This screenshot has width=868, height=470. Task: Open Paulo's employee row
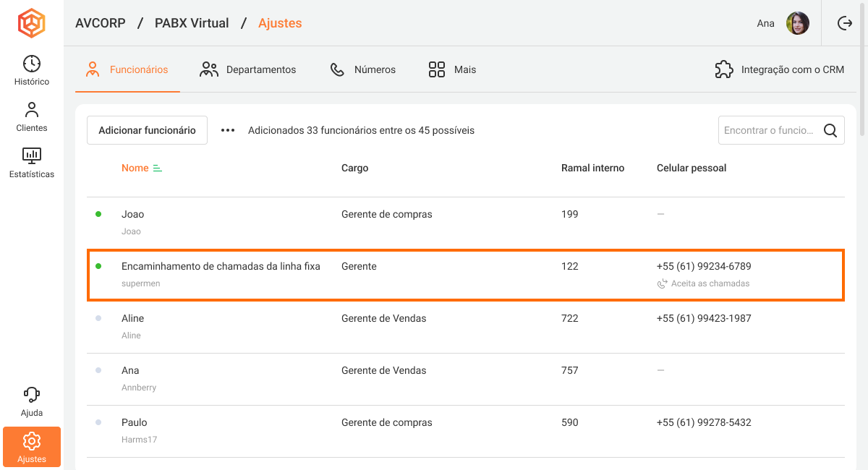135,422
